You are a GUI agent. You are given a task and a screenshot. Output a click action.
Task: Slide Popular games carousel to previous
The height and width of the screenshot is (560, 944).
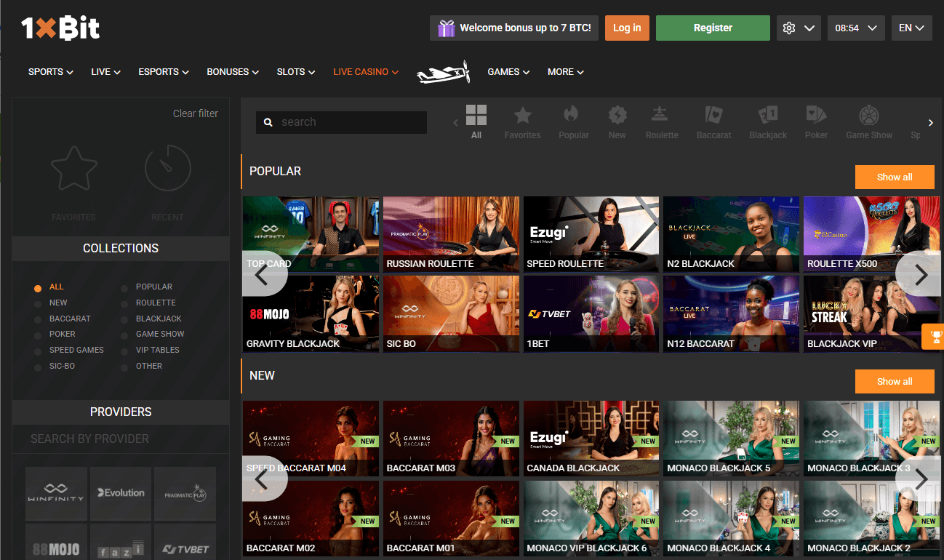point(263,274)
